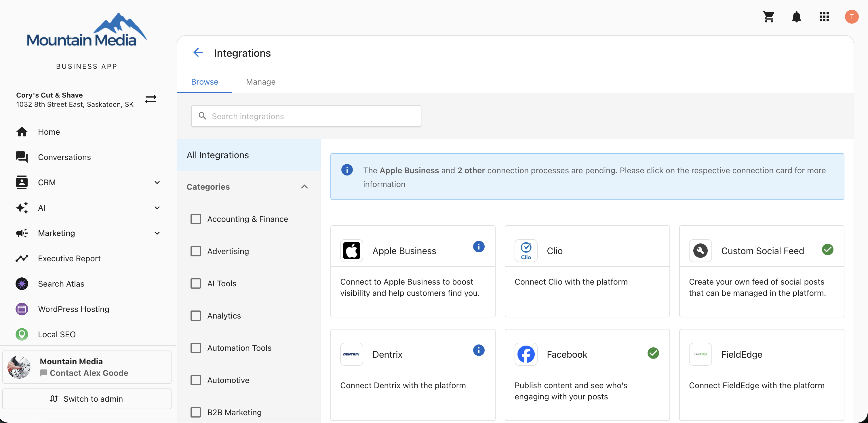The image size is (868, 423).
Task: Switch business location arrows icon
Action: [x=151, y=99]
